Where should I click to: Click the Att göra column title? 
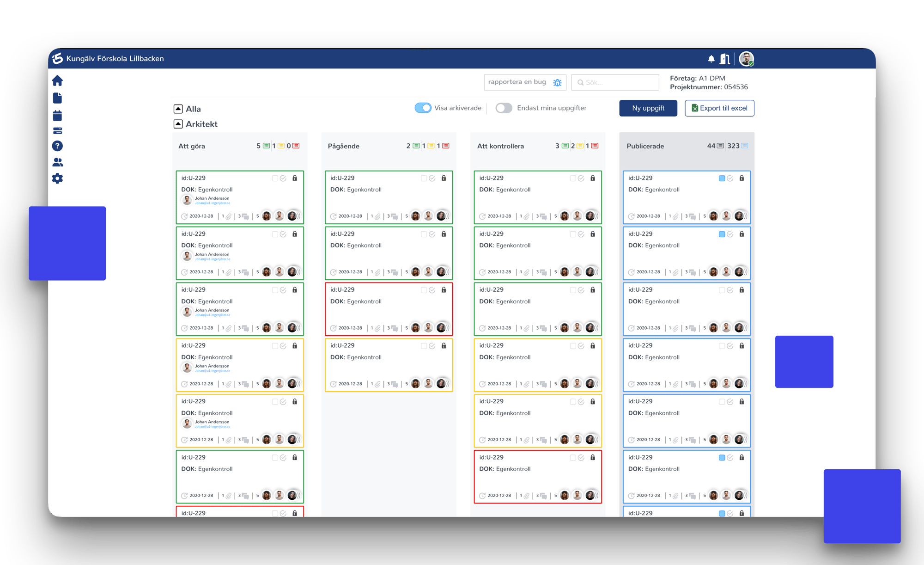[192, 146]
